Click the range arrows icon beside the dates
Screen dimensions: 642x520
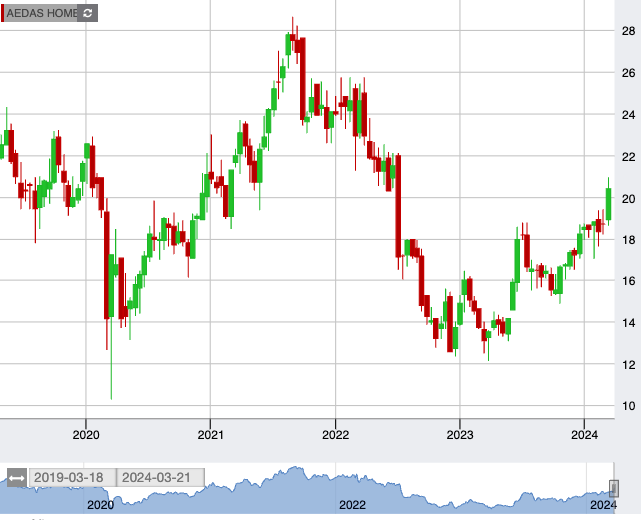pos(17,478)
